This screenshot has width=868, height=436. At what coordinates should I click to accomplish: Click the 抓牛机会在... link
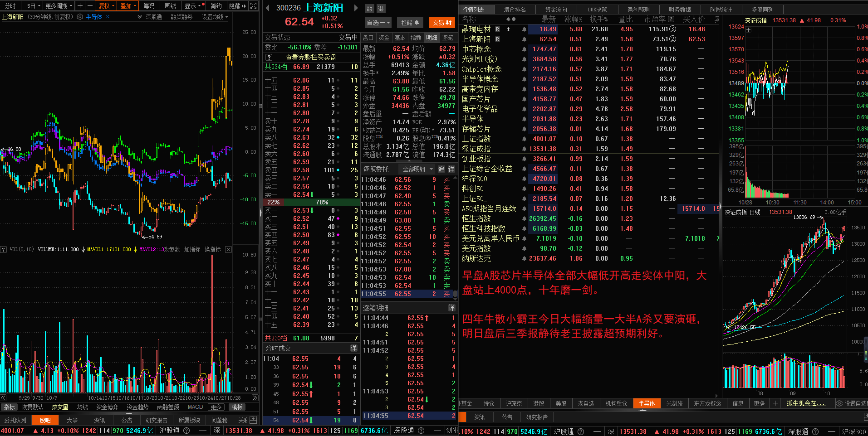[x=806, y=403]
